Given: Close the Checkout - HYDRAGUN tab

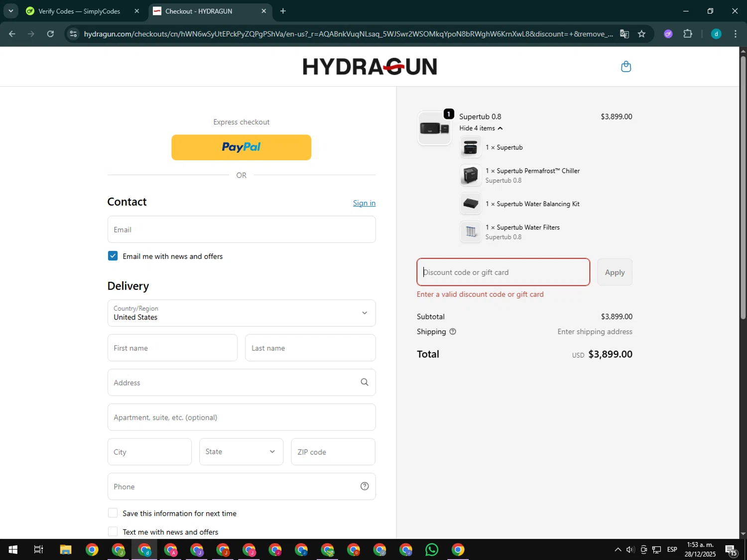Looking at the screenshot, I should click(x=264, y=11).
